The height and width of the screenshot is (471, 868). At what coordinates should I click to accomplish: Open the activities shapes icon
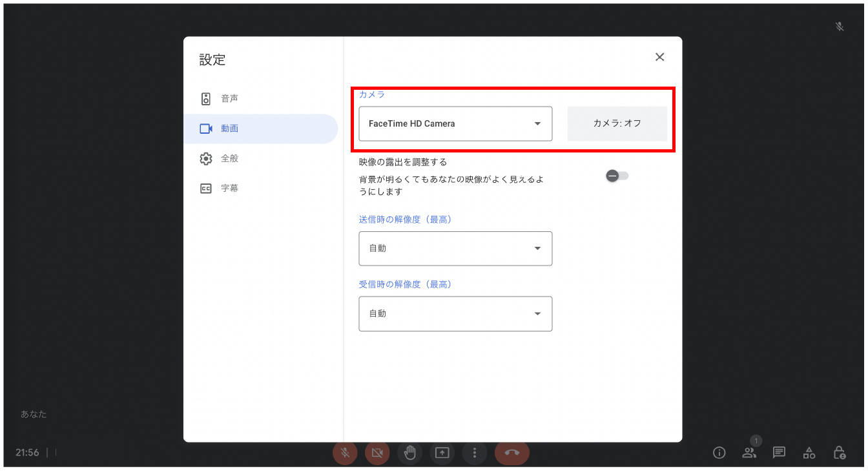(809, 453)
